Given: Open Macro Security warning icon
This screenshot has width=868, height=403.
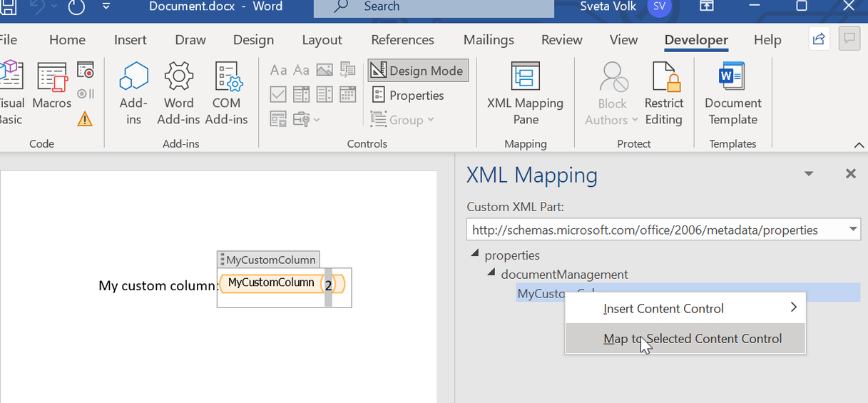Looking at the screenshot, I should tap(85, 118).
